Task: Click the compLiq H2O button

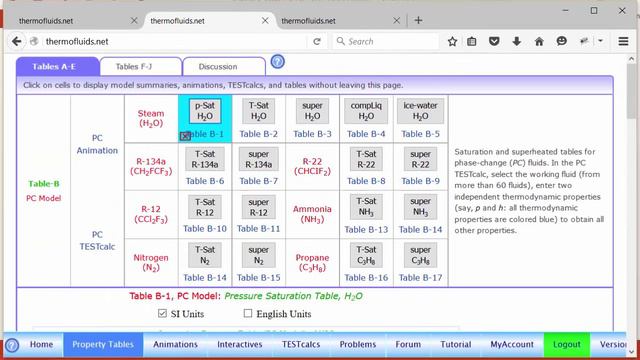Action: 366,111
